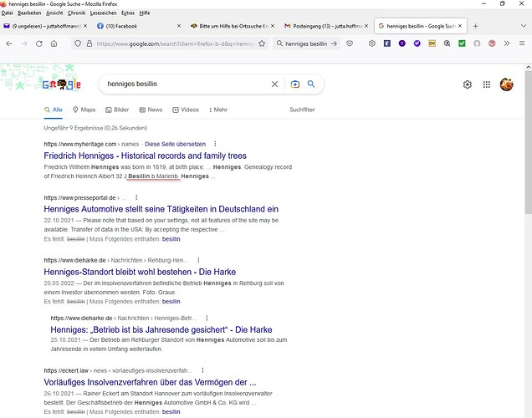Image resolution: width=532 pixels, height=418 pixels.
Task: Click the page vertical scrollbar thumb
Action: (529, 142)
